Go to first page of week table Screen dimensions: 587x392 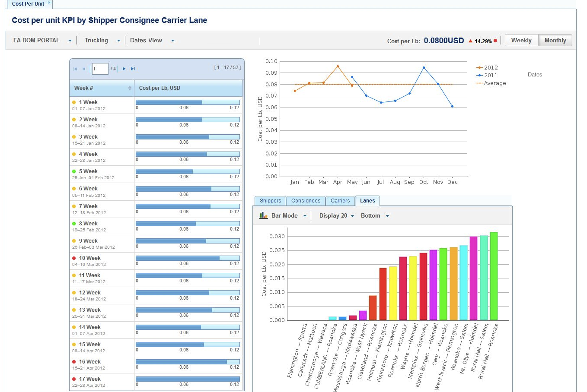(75, 69)
